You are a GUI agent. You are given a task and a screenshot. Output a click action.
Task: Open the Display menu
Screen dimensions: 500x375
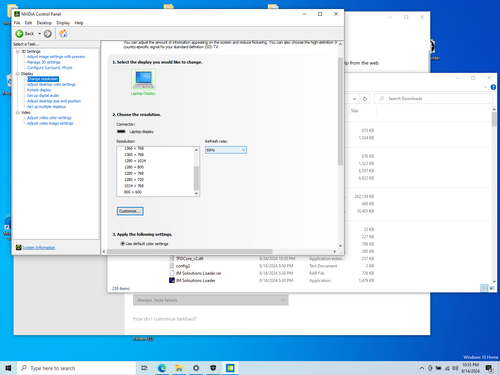tap(63, 23)
